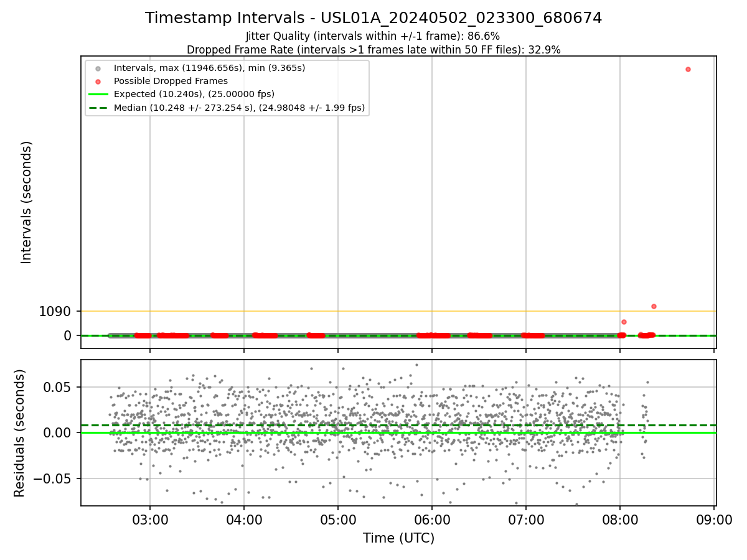
Task: Click the legend entry 'Intervals, max (11946.656s), min (9.365s)'
Action: 209,68
